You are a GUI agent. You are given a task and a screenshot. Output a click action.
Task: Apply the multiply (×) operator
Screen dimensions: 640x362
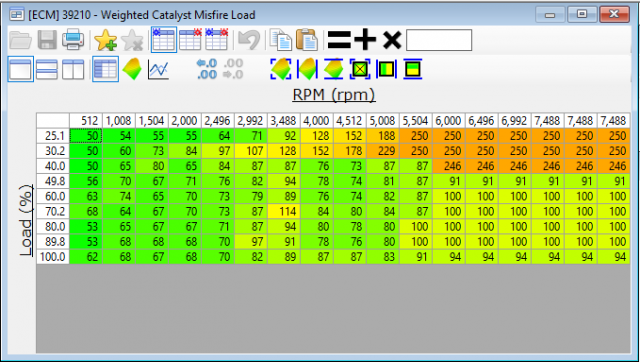[392, 40]
